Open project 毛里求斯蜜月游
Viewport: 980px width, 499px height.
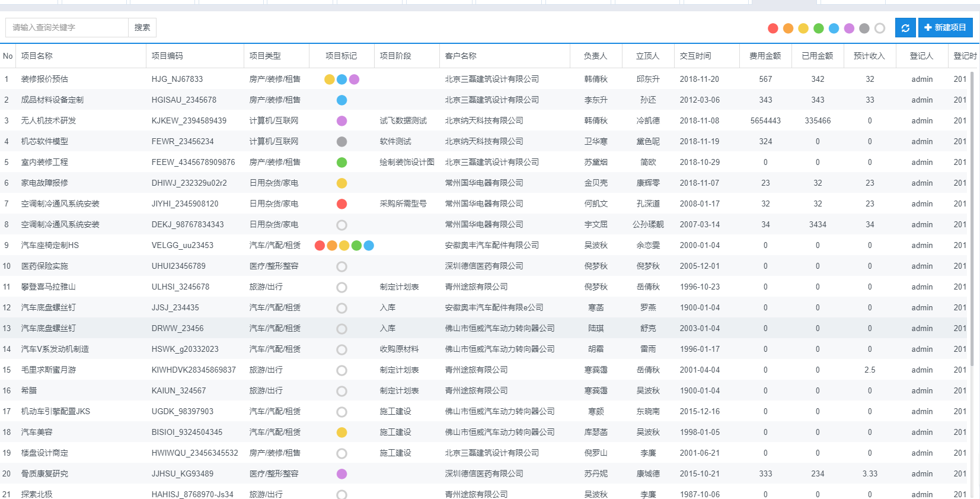pyautogui.click(x=49, y=370)
